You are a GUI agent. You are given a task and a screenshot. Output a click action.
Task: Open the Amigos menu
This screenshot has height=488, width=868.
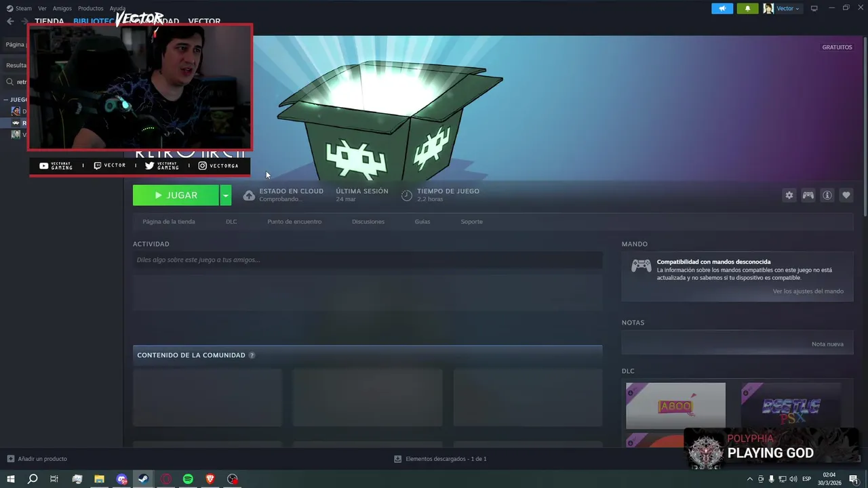click(x=62, y=8)
